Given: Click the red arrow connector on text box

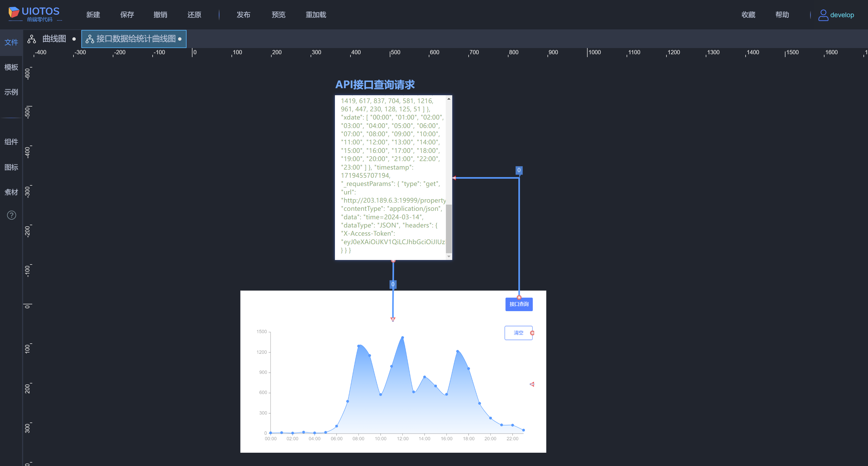Looking at the screenshot, I should [454, 178].
